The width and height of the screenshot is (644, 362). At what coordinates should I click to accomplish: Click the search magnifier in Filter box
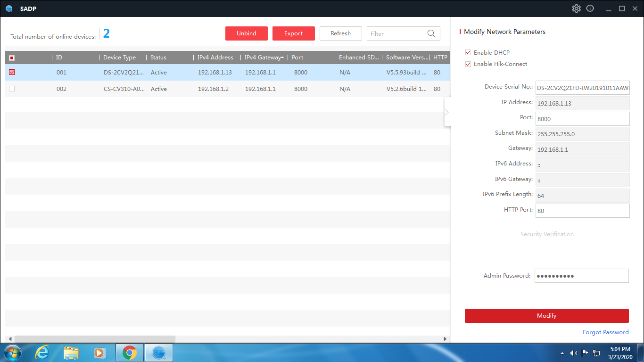[x=431, y=33]
